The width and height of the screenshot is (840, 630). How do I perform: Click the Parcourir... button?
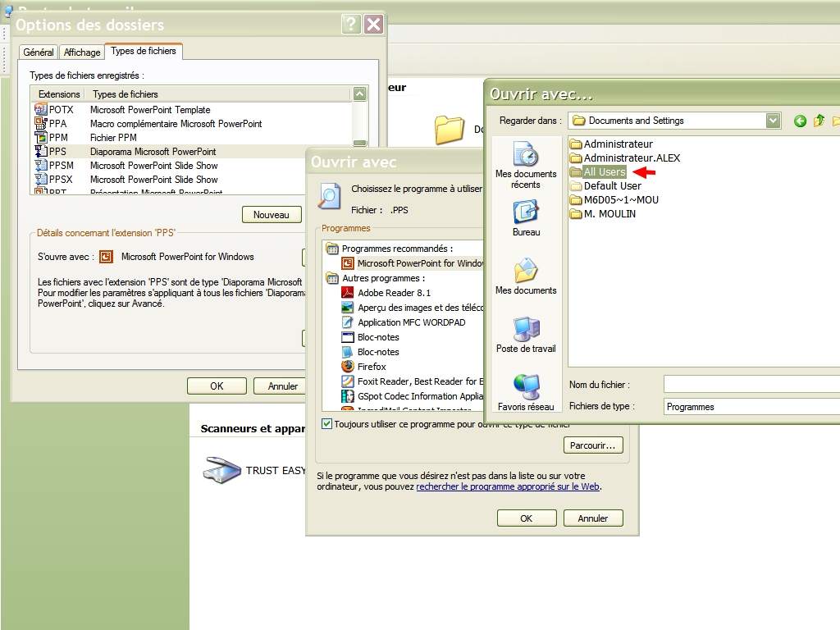pos(593,445)
